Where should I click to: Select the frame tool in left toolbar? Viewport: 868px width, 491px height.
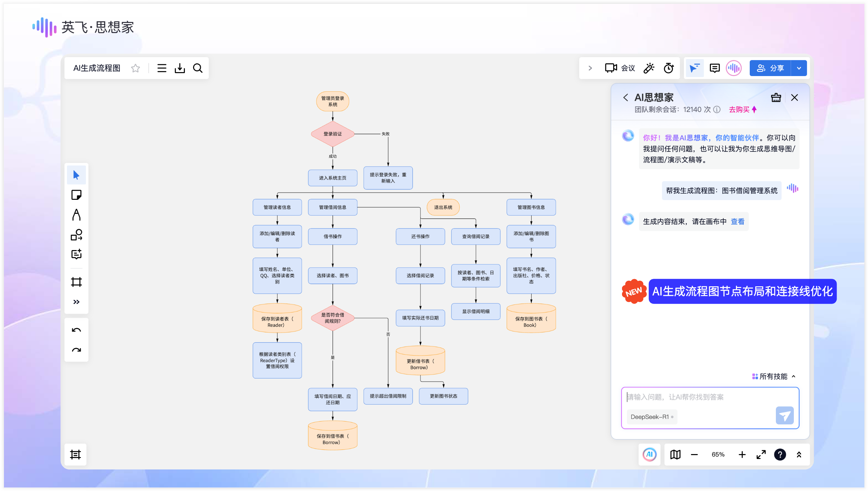click(76, 282)
